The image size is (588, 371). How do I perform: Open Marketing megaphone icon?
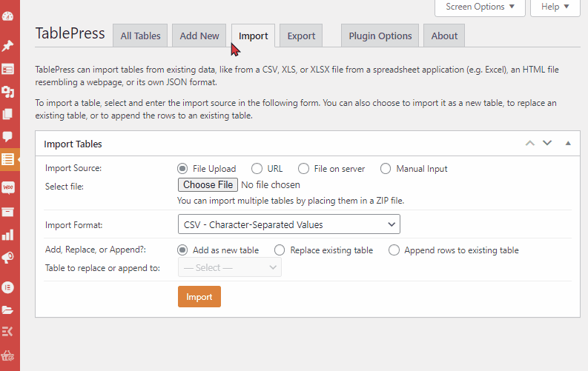(x=8, y=258)
